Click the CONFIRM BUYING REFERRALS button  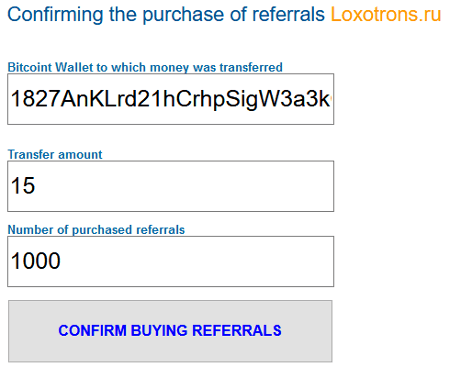(170, 331)
